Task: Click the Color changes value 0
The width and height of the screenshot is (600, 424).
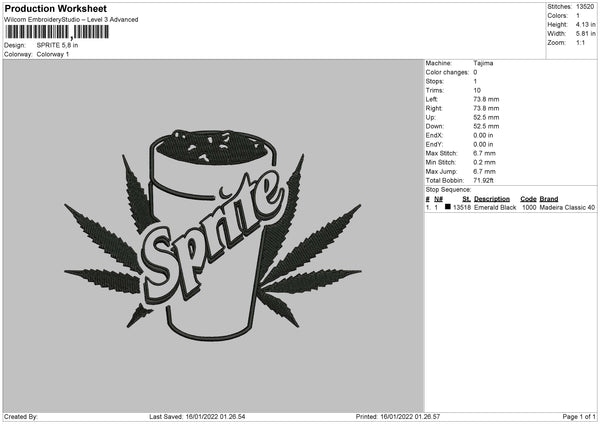Action: (x=475, y=72)
